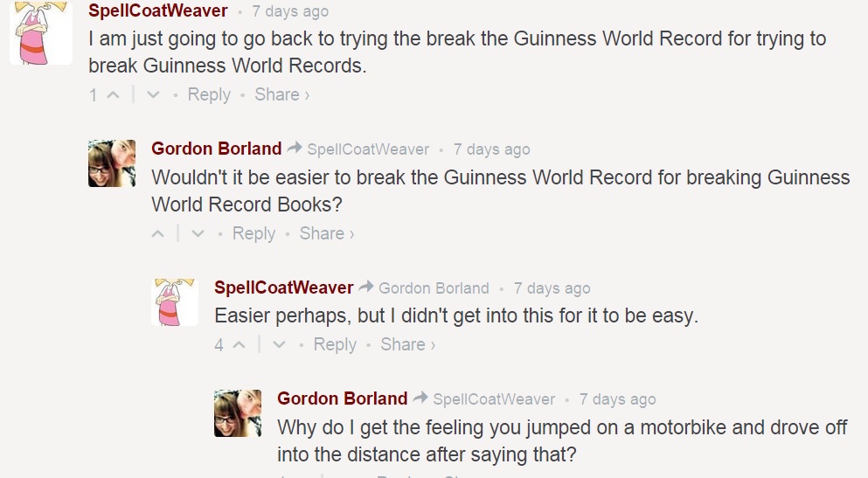Upvote SpellCoatWeaver's Guinness World Record comment
Screen dimensions: 868x478
[x=113, y=95]
